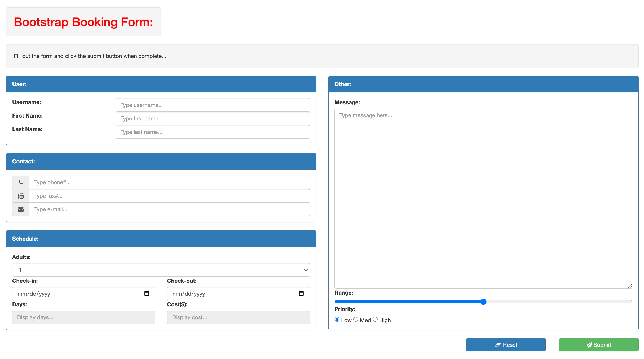This screenshot has height=359, width=644.
Task: Choose the High priority radio
Action: pos(375,320)
